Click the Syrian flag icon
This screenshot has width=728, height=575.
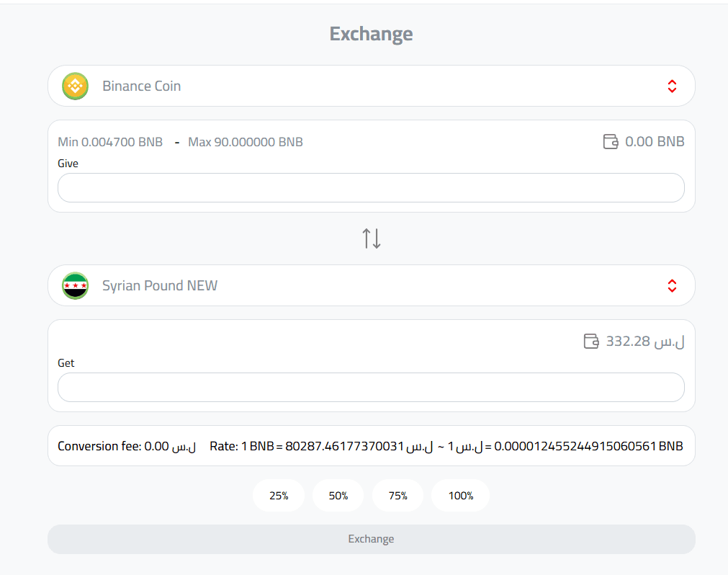[x=75, y=285]
